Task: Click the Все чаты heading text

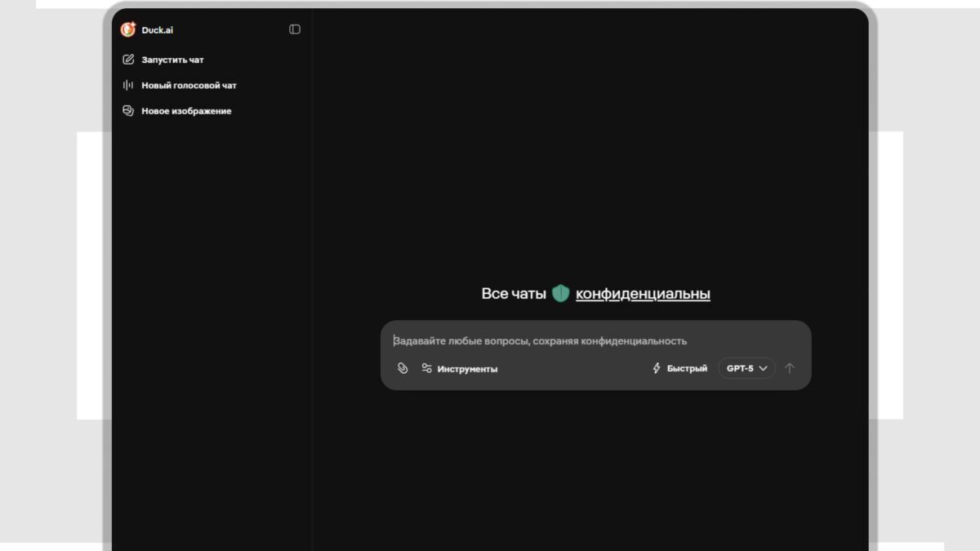Action: [x=514, y=294]
